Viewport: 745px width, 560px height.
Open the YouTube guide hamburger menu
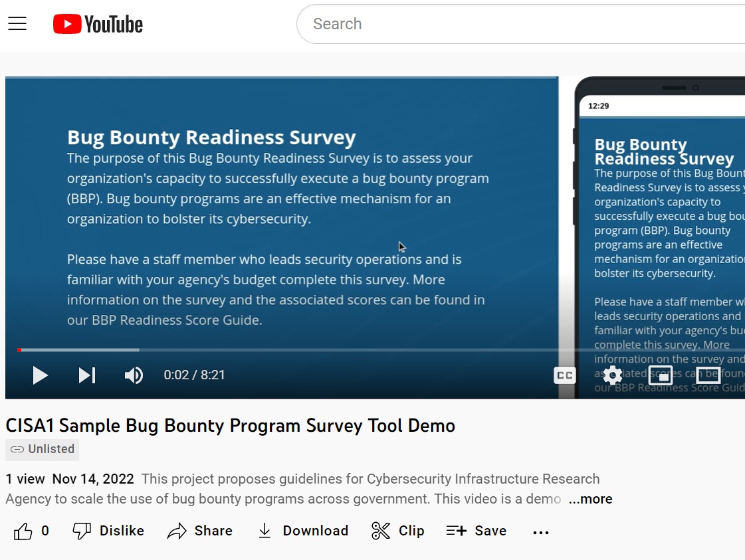point(17,24)
